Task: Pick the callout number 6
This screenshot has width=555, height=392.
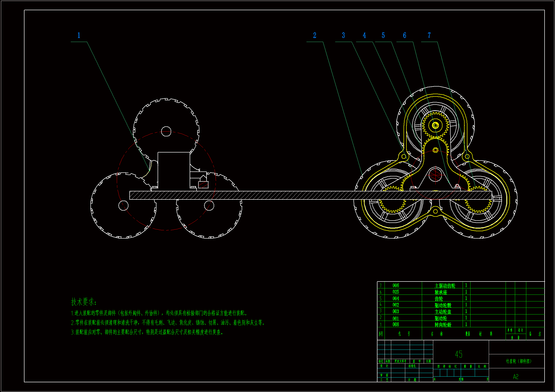Action: [404, 36]
